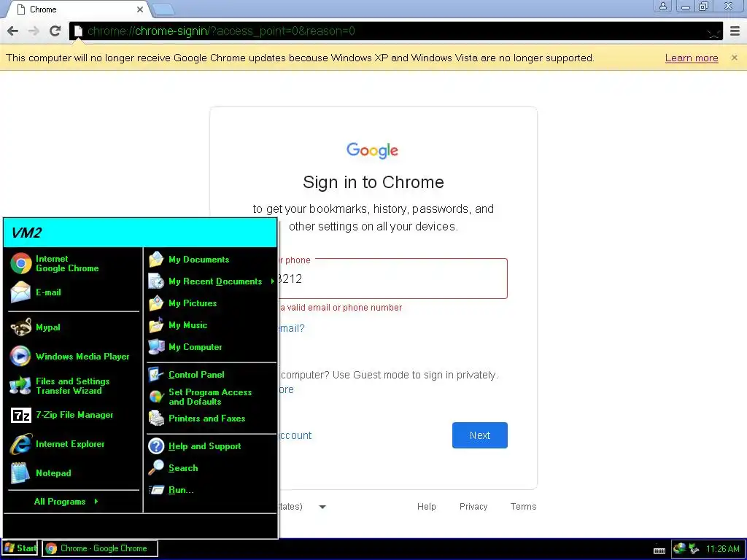Open Search from the Start menu
The width and height of the screenshot is (747, 560).
click(211, 468)
